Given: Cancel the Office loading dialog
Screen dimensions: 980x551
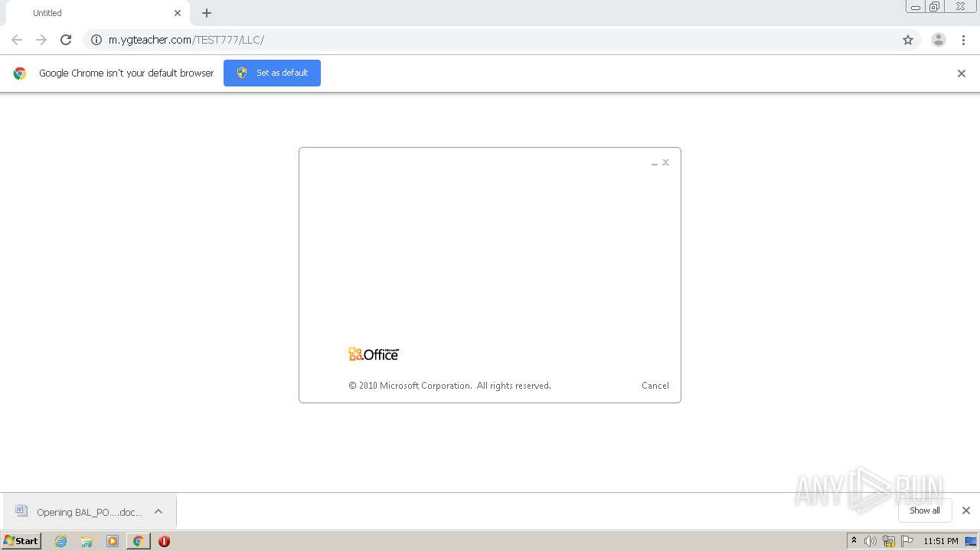Looking at the screenshot, I should 655,386.
